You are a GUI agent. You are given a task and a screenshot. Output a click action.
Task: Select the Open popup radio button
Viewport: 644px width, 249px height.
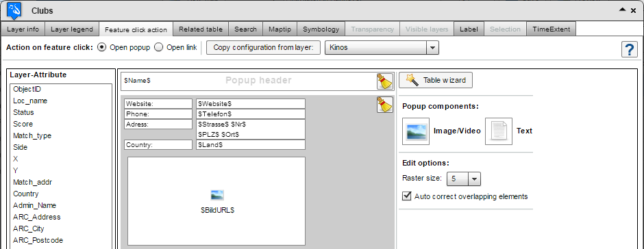[x=101, y=48]
